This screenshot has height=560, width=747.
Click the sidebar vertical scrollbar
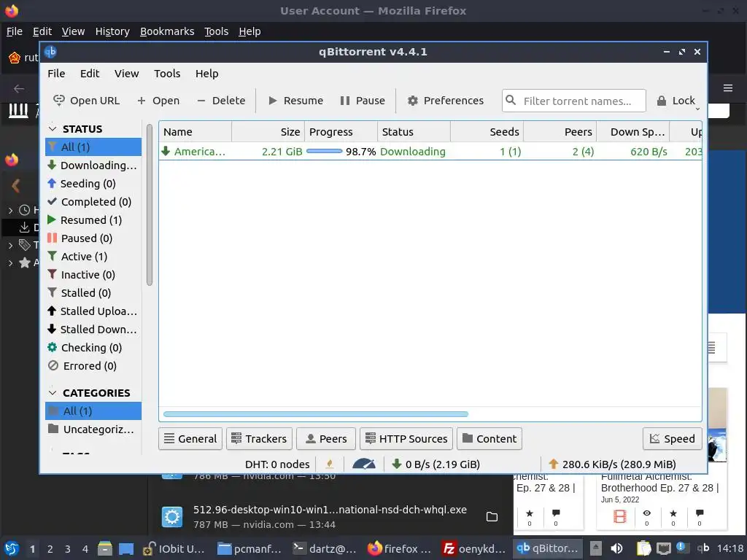[x=149, y=205]
